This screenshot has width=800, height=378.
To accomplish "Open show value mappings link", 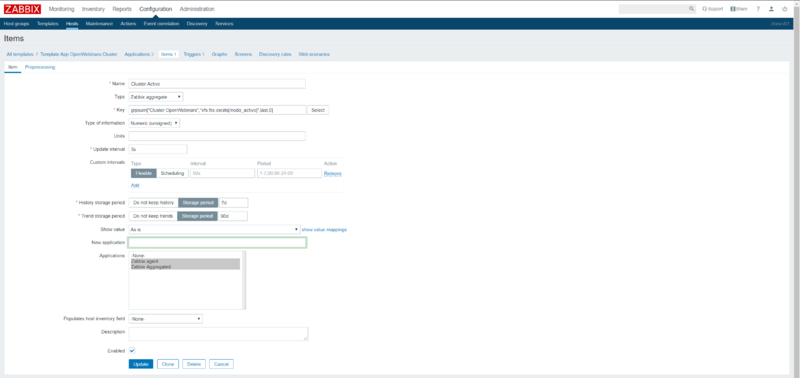I will coord(324,230).
